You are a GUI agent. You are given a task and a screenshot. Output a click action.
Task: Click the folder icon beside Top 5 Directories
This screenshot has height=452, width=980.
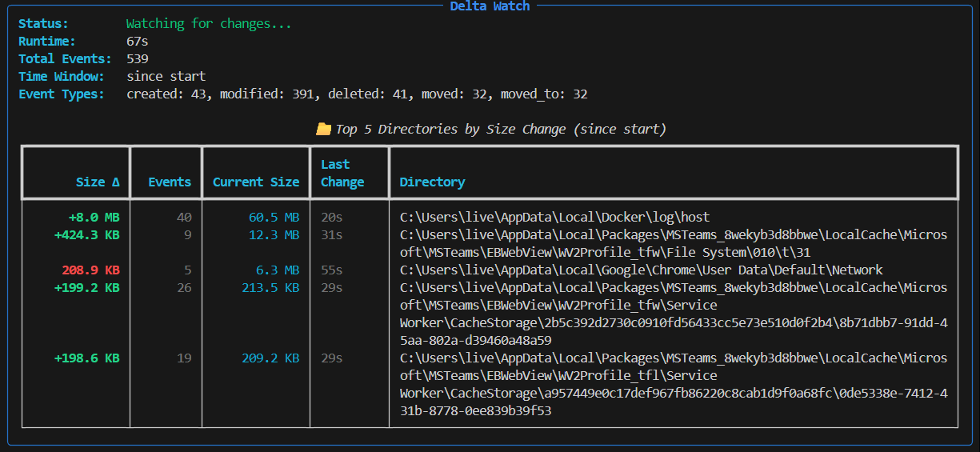coord(323,129)
